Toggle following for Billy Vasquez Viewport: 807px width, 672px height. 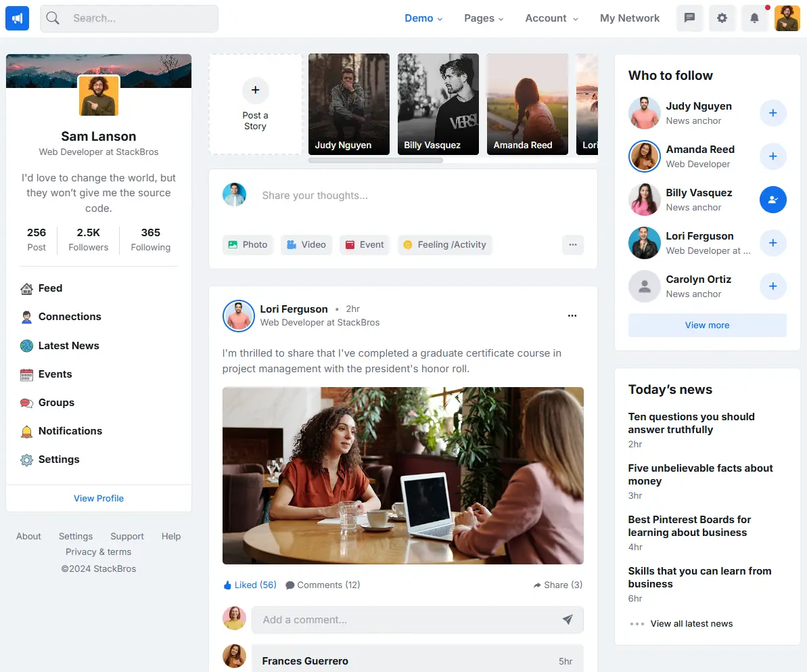point(773,199)
